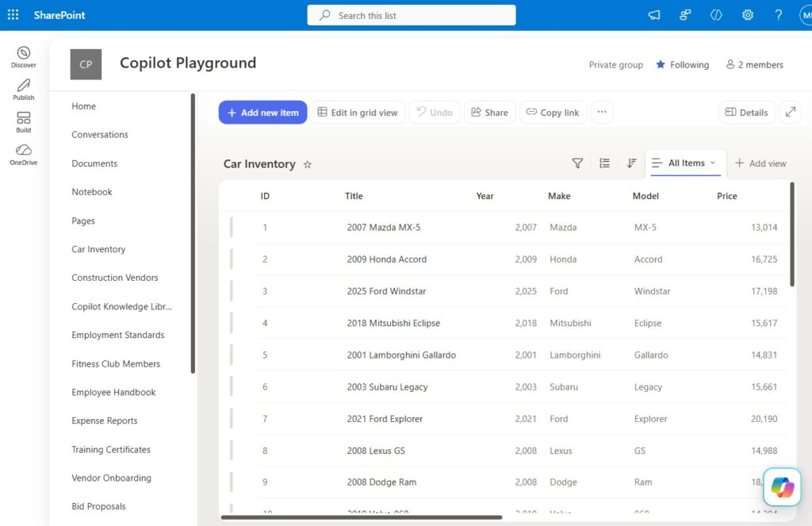Open Home in site navigation
This screenshot has height=526, width=812.
point(84,106)
